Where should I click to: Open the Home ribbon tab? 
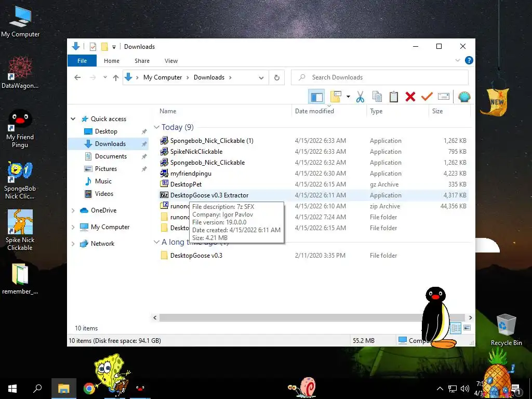pos(112,61)
